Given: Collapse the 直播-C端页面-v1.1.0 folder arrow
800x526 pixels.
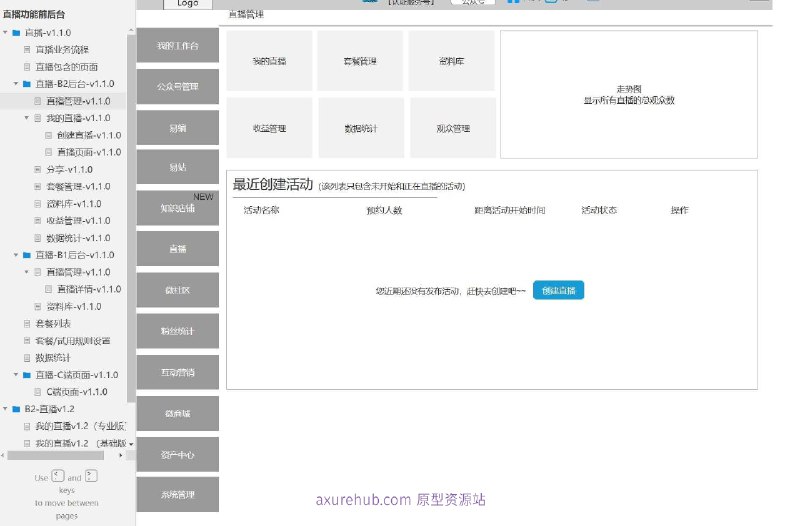Looking at the screenshot, I should pyautogui.click(x=16, y=375).
